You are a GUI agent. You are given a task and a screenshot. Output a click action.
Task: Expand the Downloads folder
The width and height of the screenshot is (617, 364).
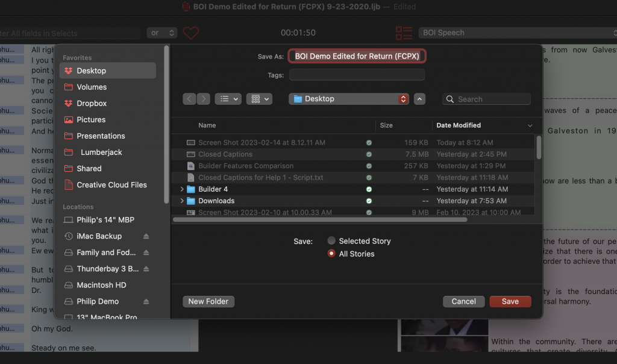point(183,201)
